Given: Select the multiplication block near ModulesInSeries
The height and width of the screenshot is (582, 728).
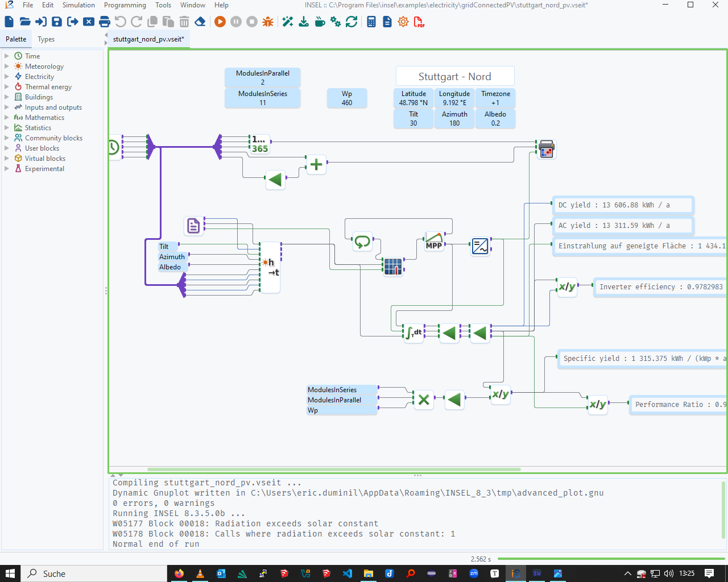Looking at the screenshot, I should [x=424, y=400].
